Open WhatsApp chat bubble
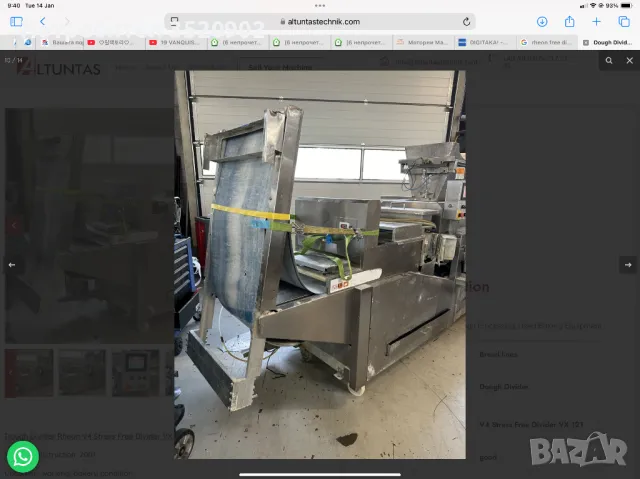Viewport: 640px width, 479px height. click(22, 456)
